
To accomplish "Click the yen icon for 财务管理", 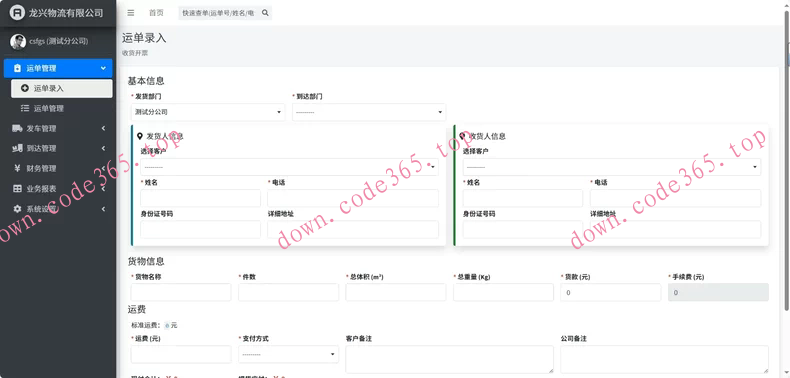I will click(18, 168).
